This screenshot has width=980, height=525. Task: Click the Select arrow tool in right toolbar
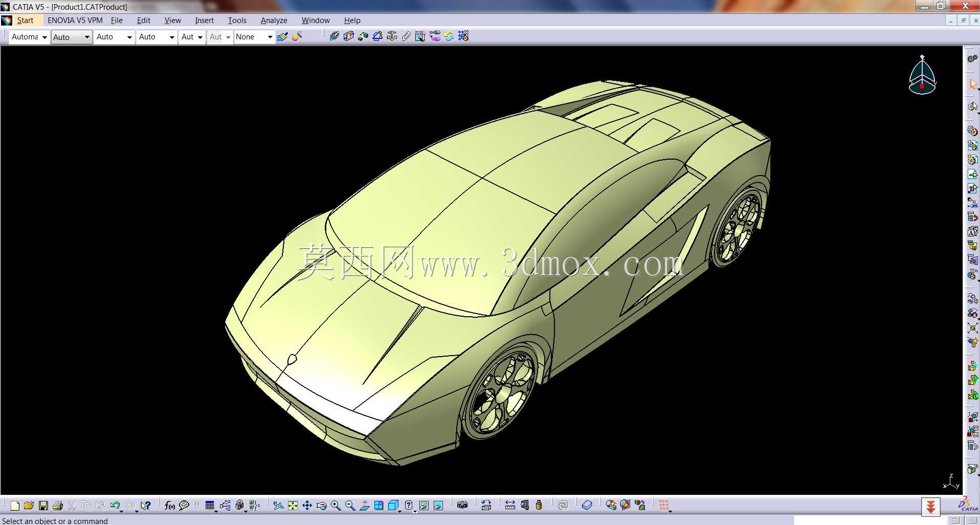(x=972, y=84)
